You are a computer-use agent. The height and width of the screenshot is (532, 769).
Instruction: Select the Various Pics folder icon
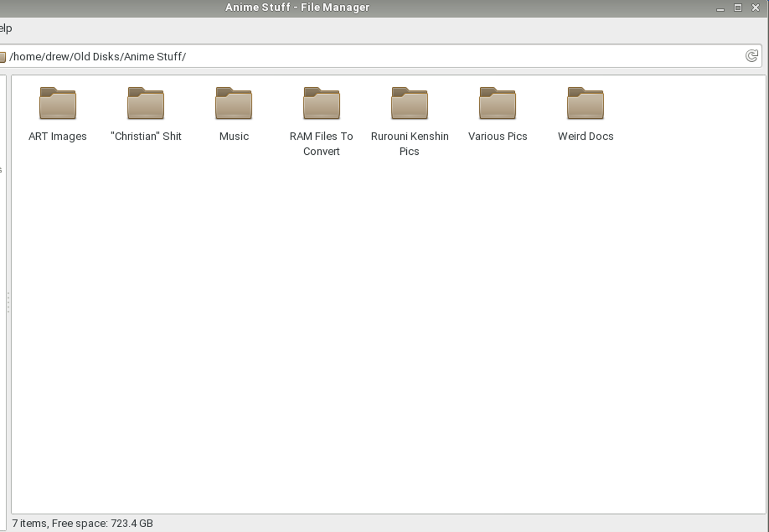point(497,104)
